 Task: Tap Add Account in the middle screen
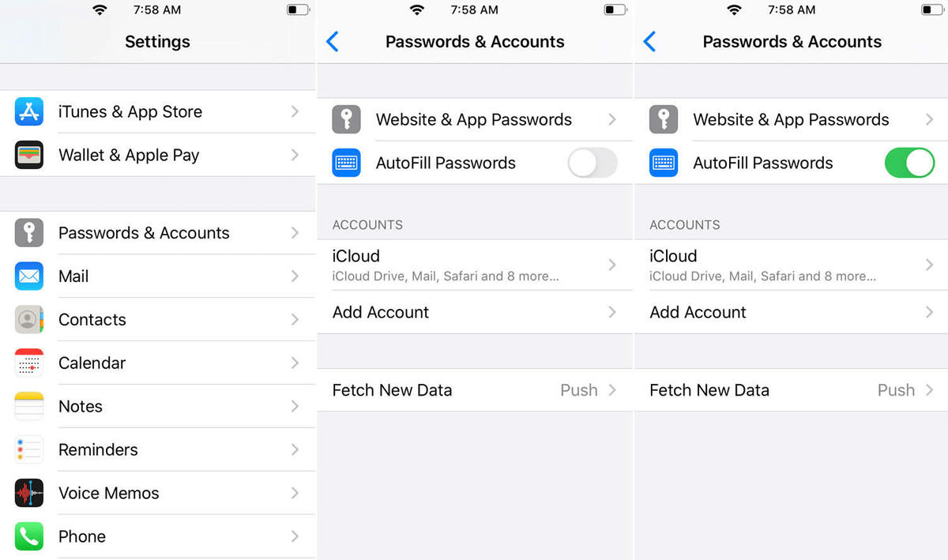[475, 312]
